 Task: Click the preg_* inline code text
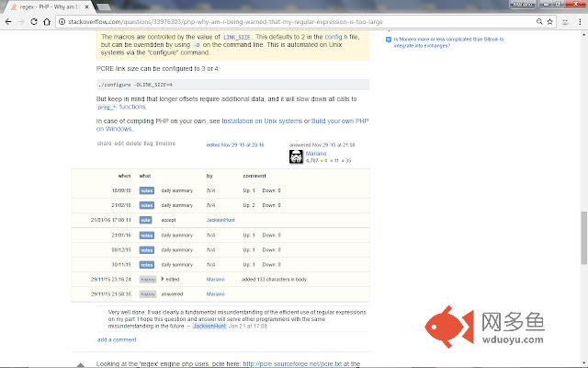[x=107, y=107]
